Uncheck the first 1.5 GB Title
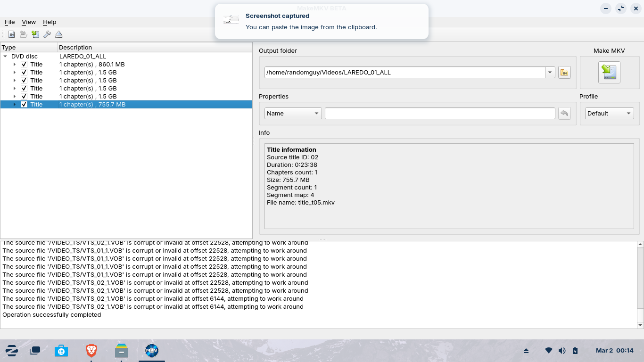The height and width of the screenshot is (362, 644). point(24,72)
